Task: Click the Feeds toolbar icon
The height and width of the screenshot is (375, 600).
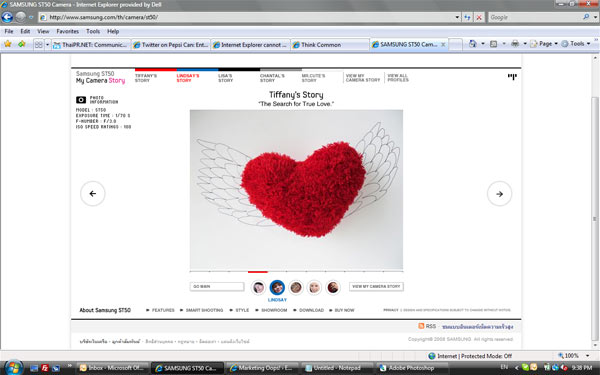Action: [x=494, y=44]
